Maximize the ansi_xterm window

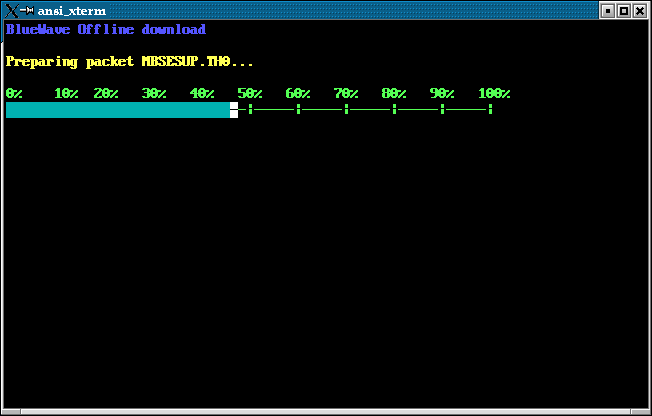pos(624,11)
